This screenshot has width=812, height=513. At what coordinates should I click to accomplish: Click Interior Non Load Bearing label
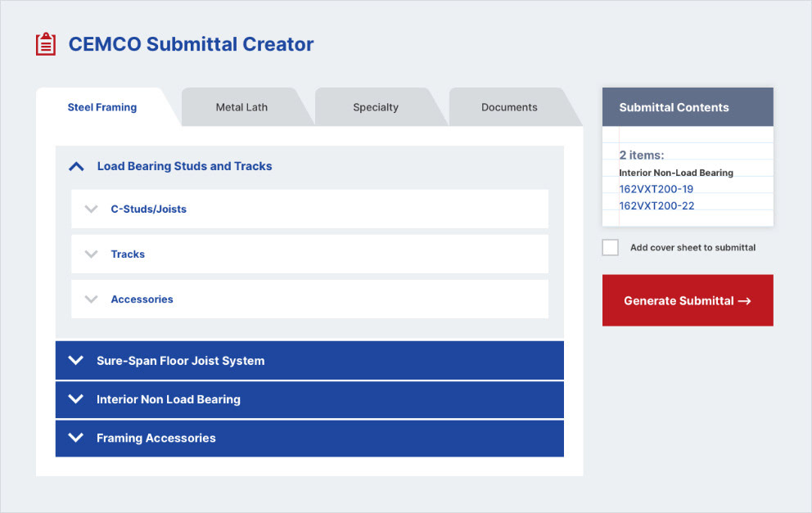pos(169,399)
